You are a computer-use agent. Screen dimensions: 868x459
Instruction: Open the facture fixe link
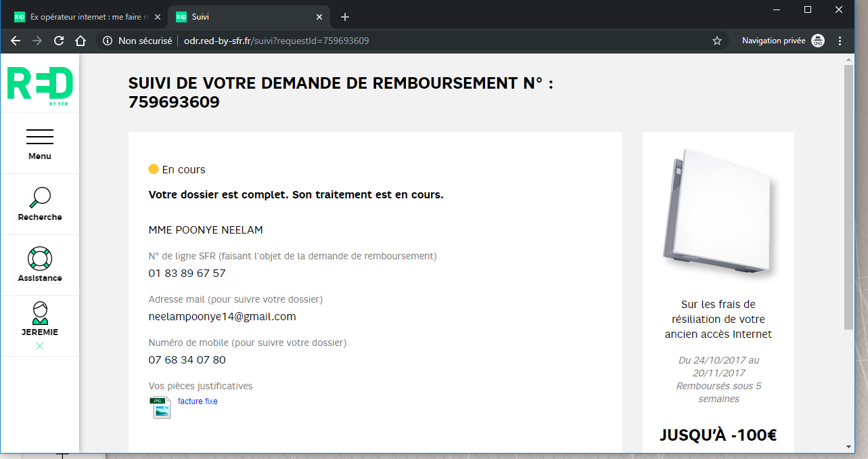click(x=198, y=401)
